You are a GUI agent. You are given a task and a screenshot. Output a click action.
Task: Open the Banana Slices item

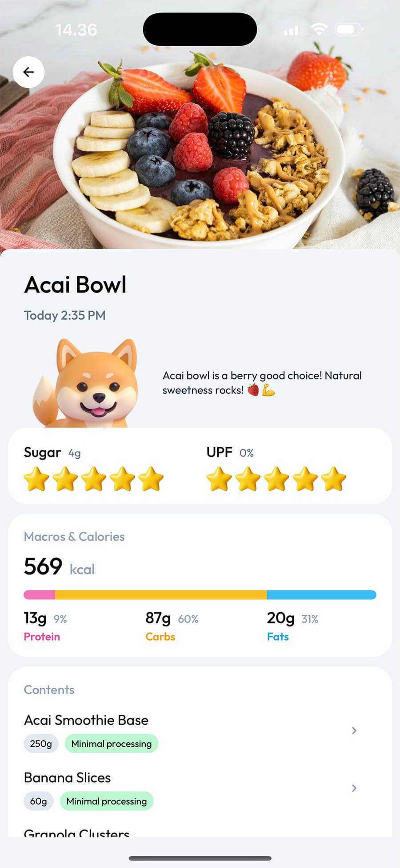(68, 777)
